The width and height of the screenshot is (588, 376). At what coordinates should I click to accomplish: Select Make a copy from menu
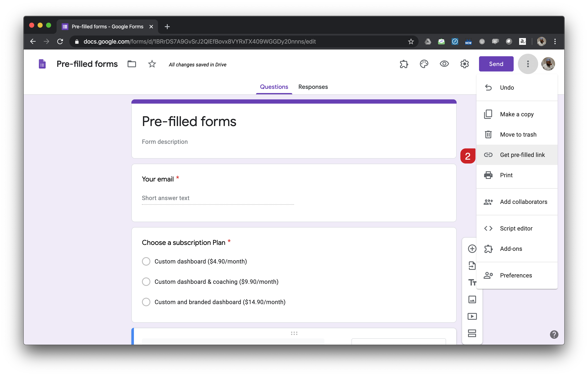516,114
